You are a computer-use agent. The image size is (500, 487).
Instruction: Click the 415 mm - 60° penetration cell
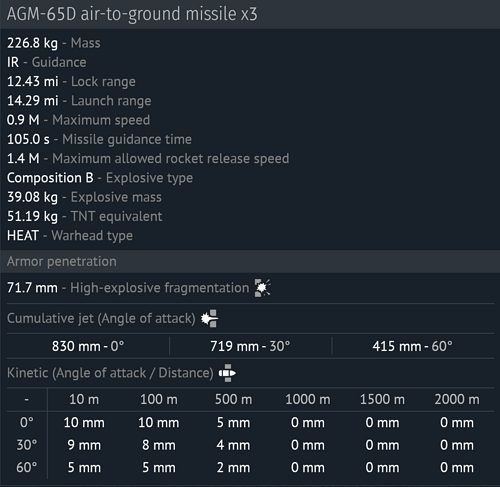click(x=413, y=346)
